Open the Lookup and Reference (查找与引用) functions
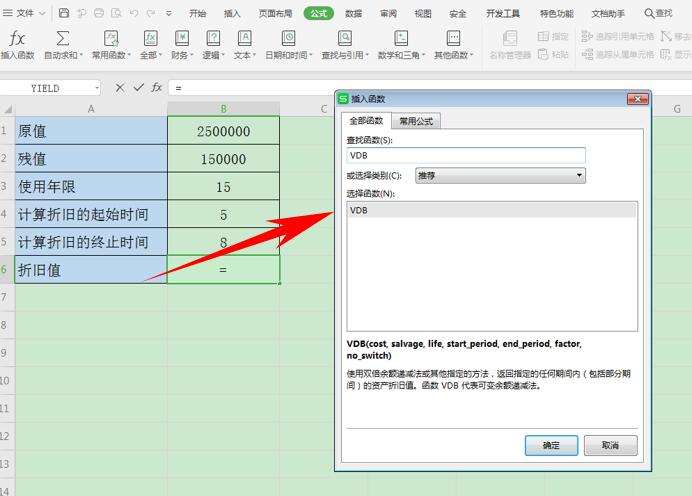This screenshot has height=496, width=692. coord(345,44)
